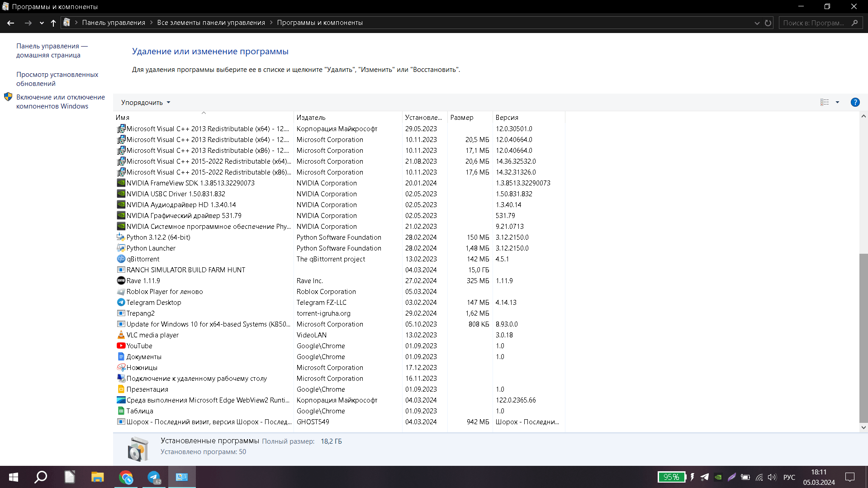Sort by the Имя column header
The height and width of the screenshot is (488, 868).
pyautogui.click(x=204, y=118)
